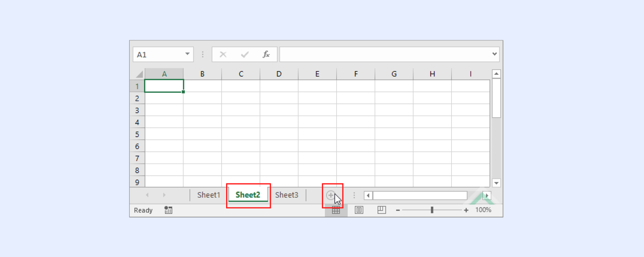The image size is (644, 257).
Task: Click the Insert Function fx icon
Action: 266,55
